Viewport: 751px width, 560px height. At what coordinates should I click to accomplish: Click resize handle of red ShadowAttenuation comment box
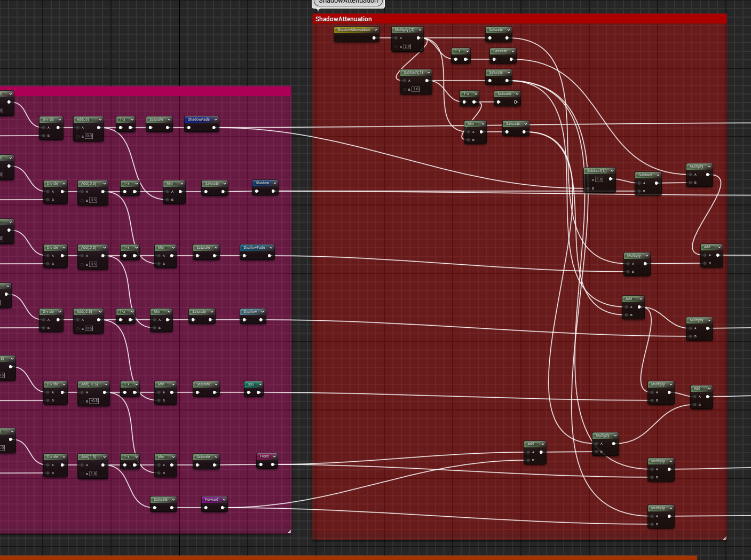pos(724,538)
